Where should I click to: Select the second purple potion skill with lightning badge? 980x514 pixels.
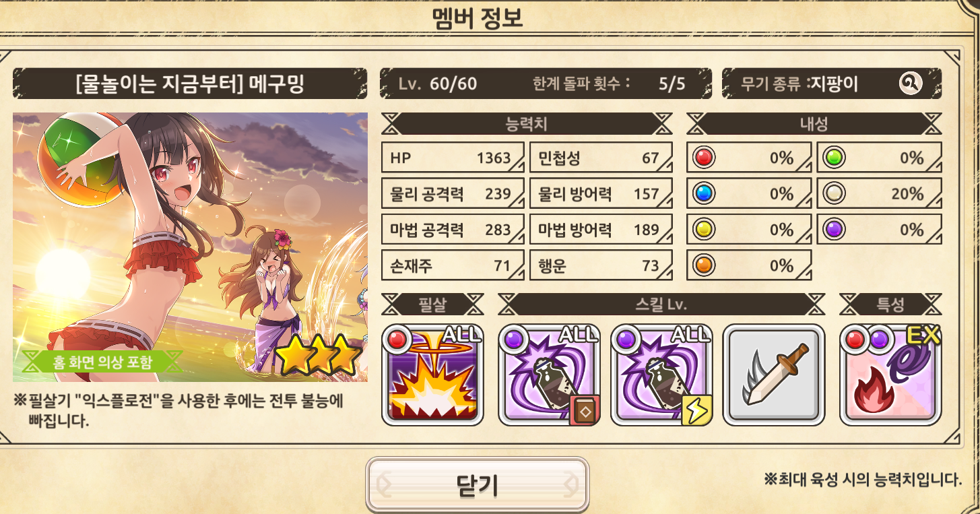point(661,375)
